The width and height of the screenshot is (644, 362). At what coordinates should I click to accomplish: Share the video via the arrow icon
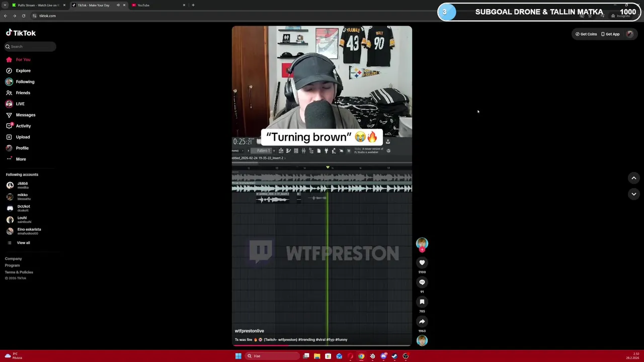pos(422,321)
